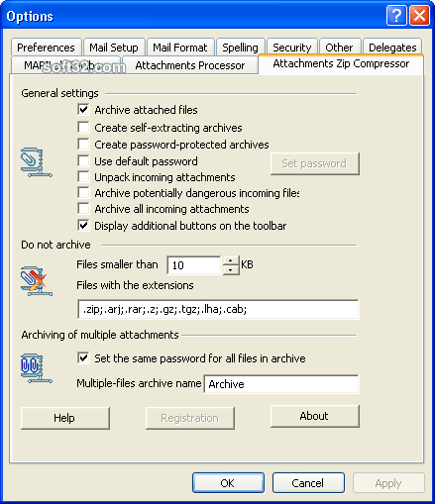Viewport: 435px width, 504px height.
Task: Click the multiple attachments archive icon
Action: 37,368
